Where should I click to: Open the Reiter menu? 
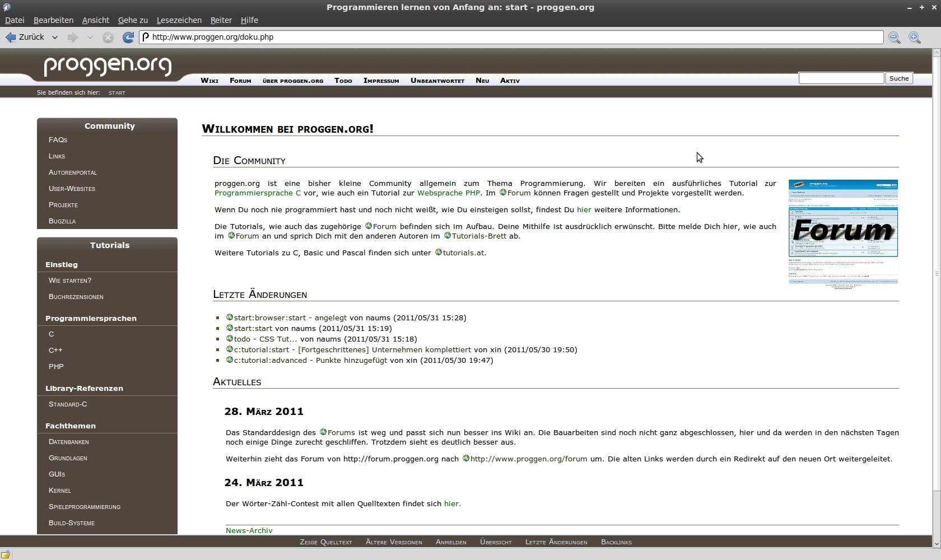pos(221,20)
